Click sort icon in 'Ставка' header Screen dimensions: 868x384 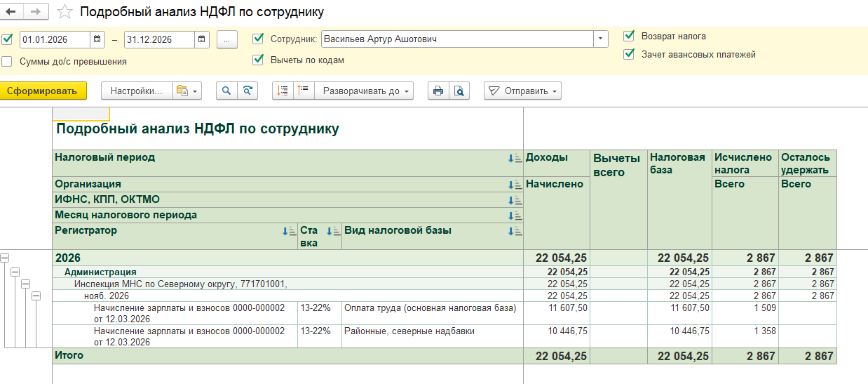coord(333,231)
